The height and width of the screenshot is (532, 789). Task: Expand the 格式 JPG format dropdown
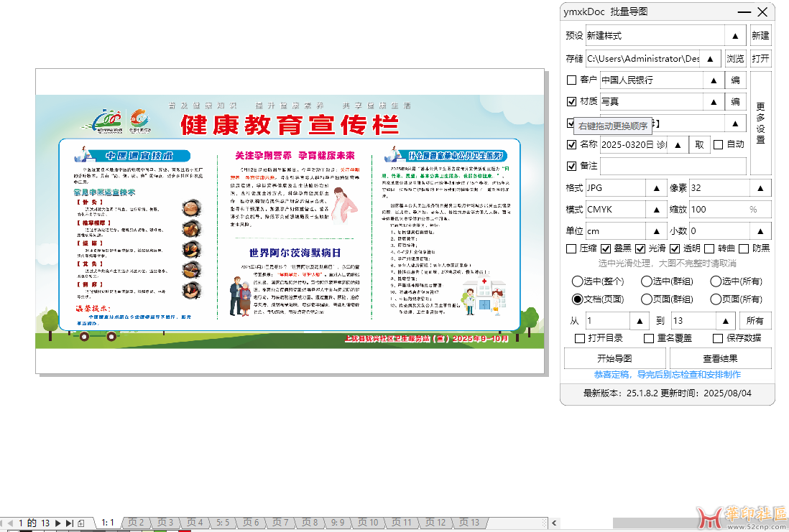655,188
